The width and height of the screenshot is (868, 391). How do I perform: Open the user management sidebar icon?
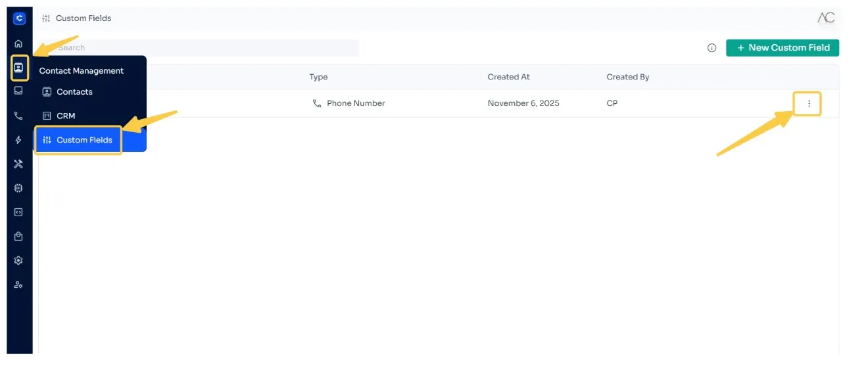pyautogui.click(x=18, y=285)
